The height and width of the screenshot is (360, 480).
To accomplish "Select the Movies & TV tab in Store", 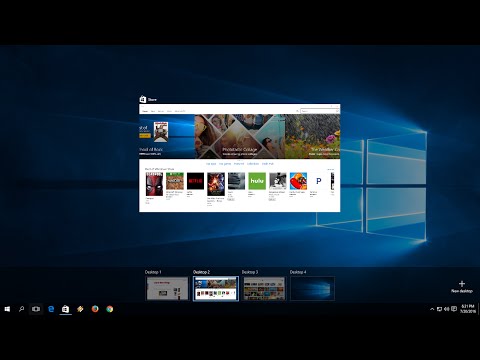I will pyautogui.click(x=180, y=111).
